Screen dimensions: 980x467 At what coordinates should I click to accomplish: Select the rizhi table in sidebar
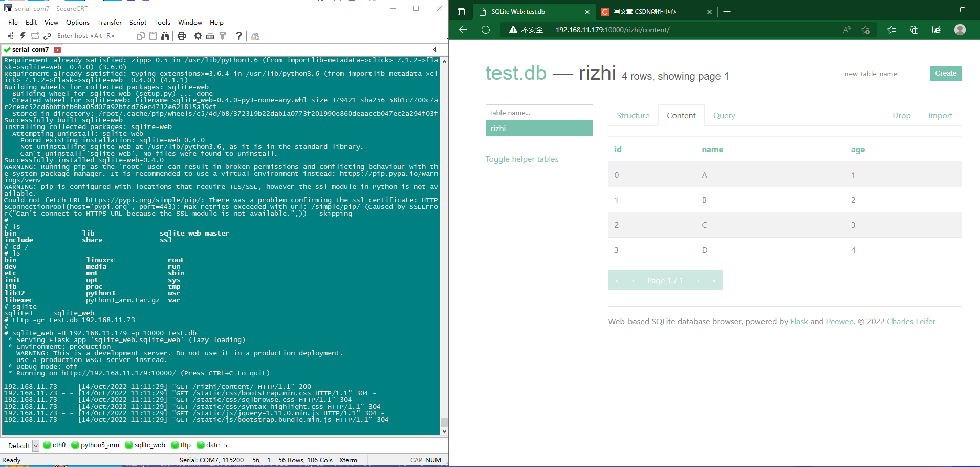pyautogui.click(x=539, y=128)
